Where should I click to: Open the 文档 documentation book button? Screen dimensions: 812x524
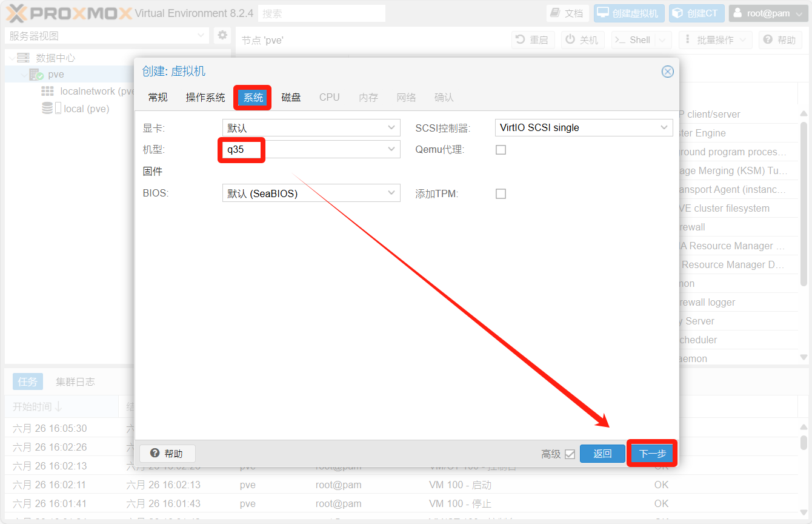(567, 13)
